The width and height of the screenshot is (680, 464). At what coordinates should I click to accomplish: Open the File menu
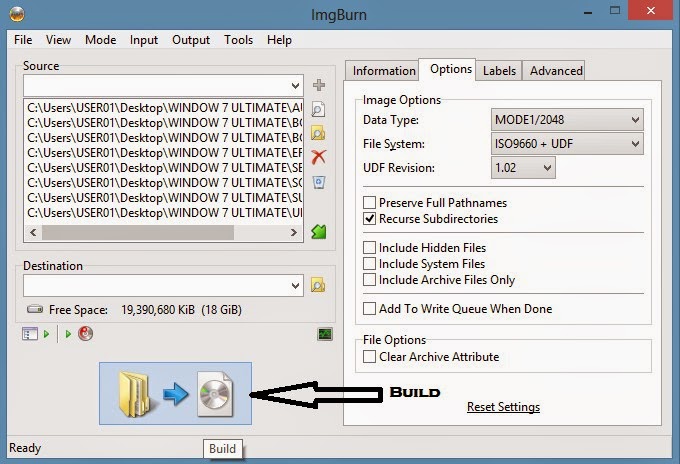23,40
